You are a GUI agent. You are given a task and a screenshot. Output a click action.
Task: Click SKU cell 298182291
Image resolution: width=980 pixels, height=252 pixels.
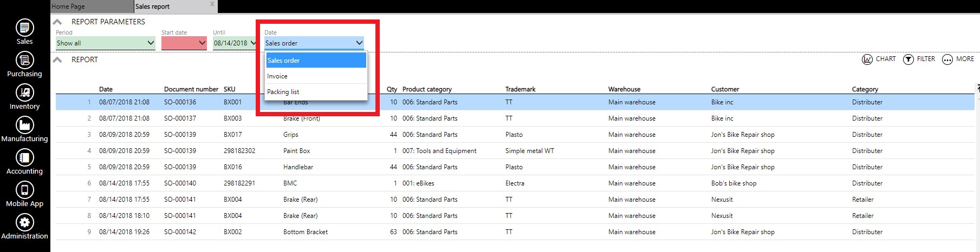(x=239, y=183)
